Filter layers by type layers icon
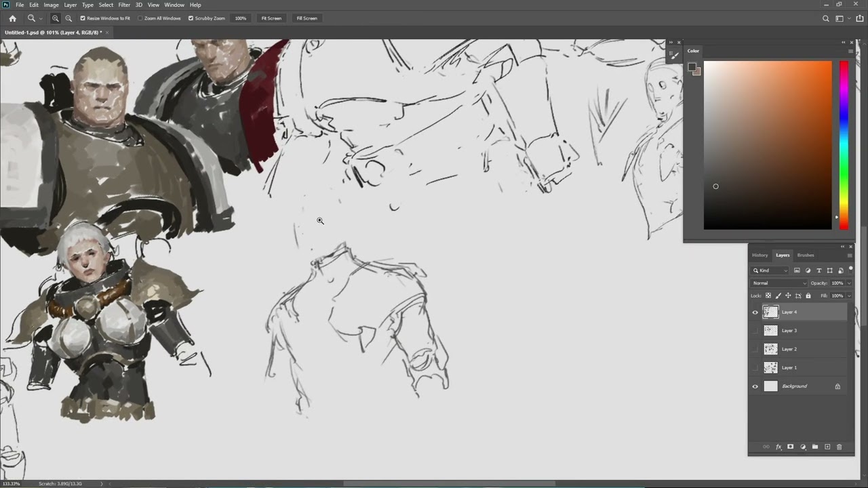Screen dimensions: 868x488 pos(818,270)
